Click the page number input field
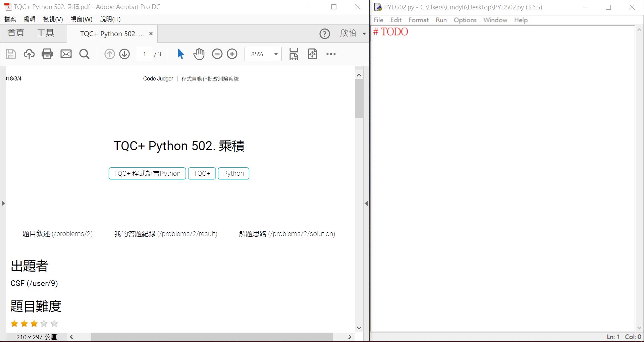Image resolution: width=644 pixels, height=342 pixels. pos(145,54)
